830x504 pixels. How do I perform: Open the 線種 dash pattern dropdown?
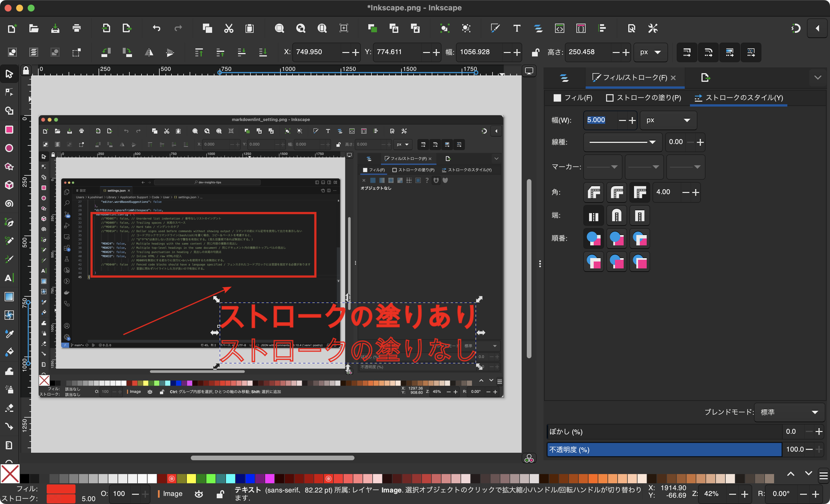(622, 142)
